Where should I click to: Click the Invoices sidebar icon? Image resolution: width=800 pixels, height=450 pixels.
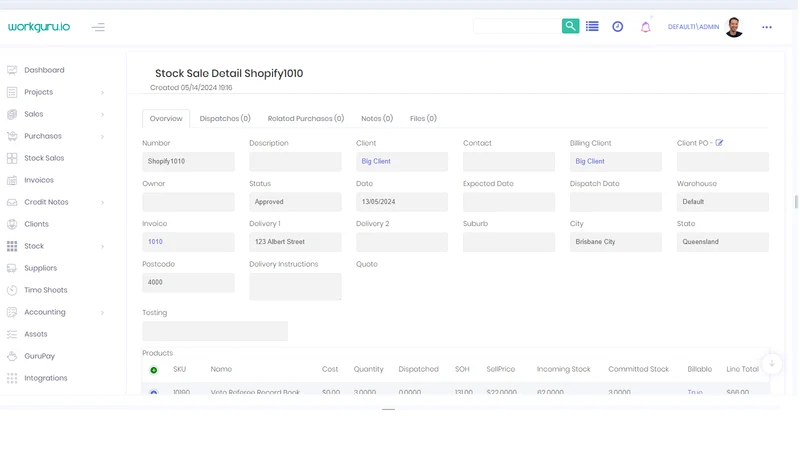click(12, 180)
